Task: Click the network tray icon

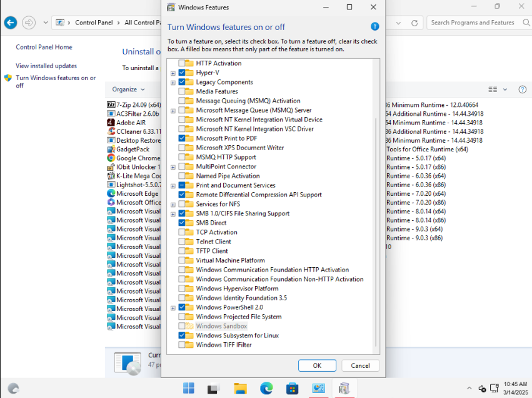Action: tap(494, 388)
